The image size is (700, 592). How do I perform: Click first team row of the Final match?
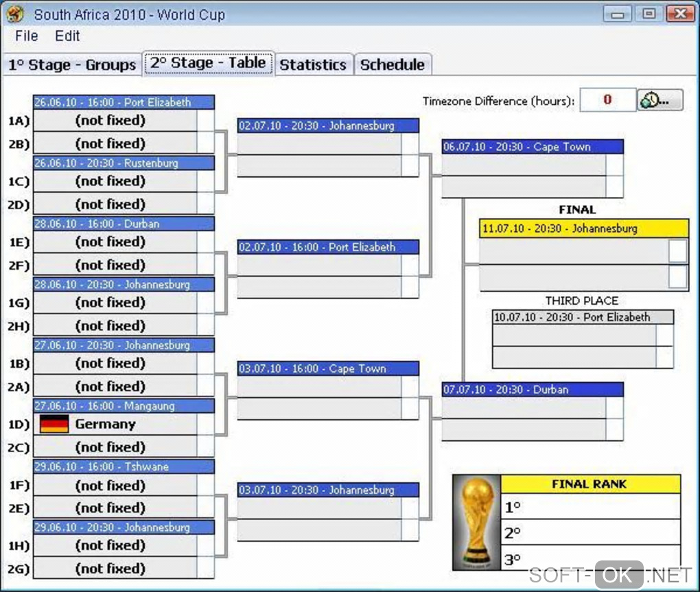click(574, 251)
